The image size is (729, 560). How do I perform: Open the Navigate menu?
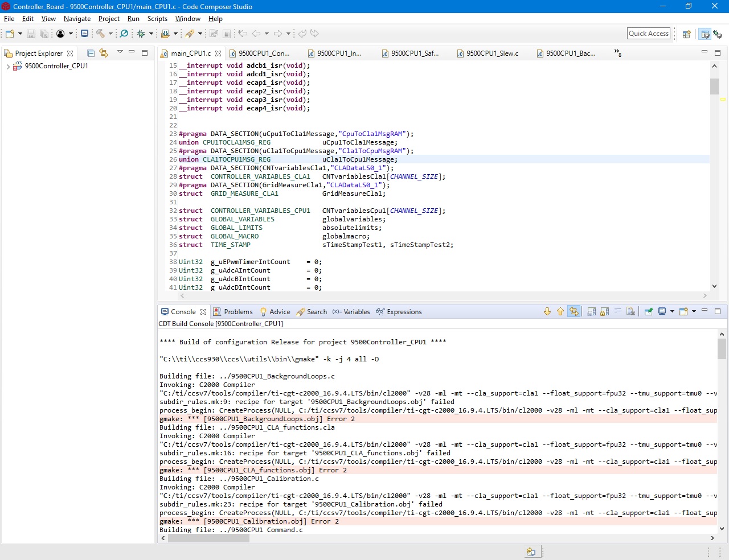click(77, 19)
